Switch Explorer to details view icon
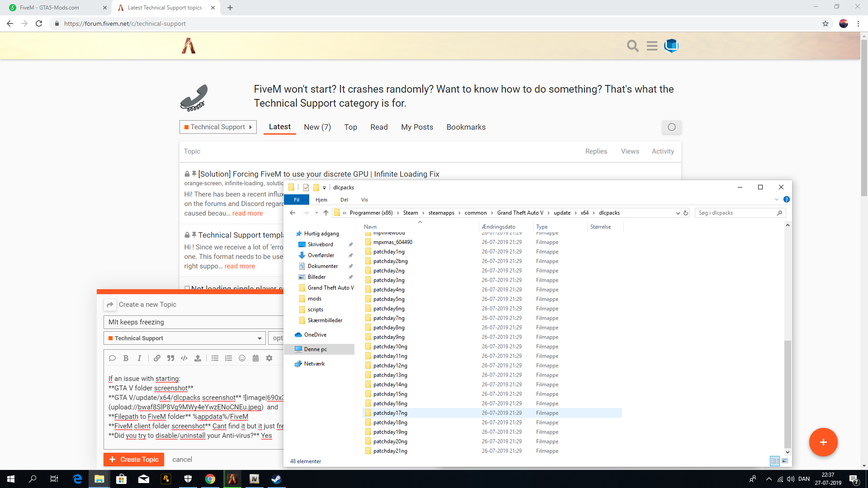The height and width of the screenshot is (488, 868). tap(775, 461)
